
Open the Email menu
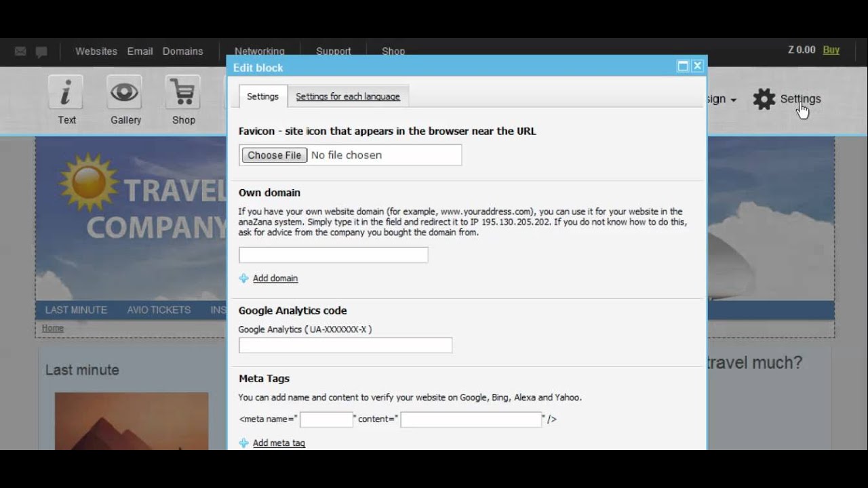coord(140,52)
